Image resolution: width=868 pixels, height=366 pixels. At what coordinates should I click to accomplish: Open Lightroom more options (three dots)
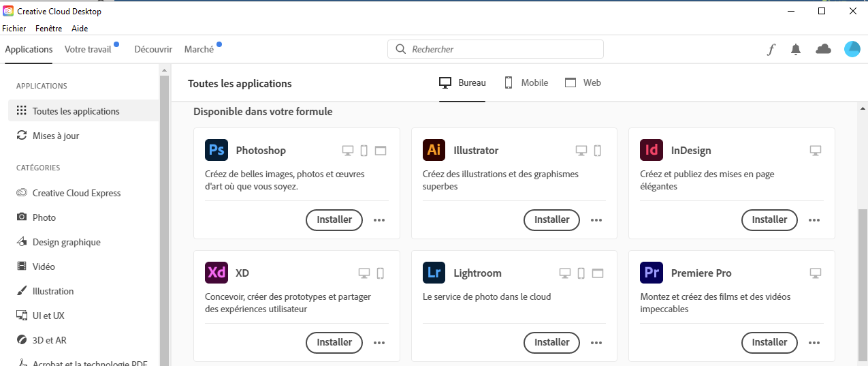tap(596, 343)
